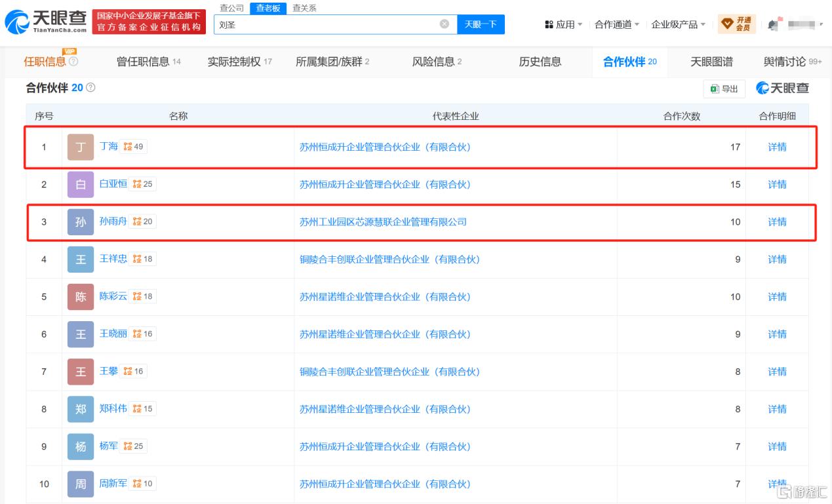The height and width of the screenshot is (504, 832).
Task: Click the TianYanCha logo icon
Action: (16, 22)
